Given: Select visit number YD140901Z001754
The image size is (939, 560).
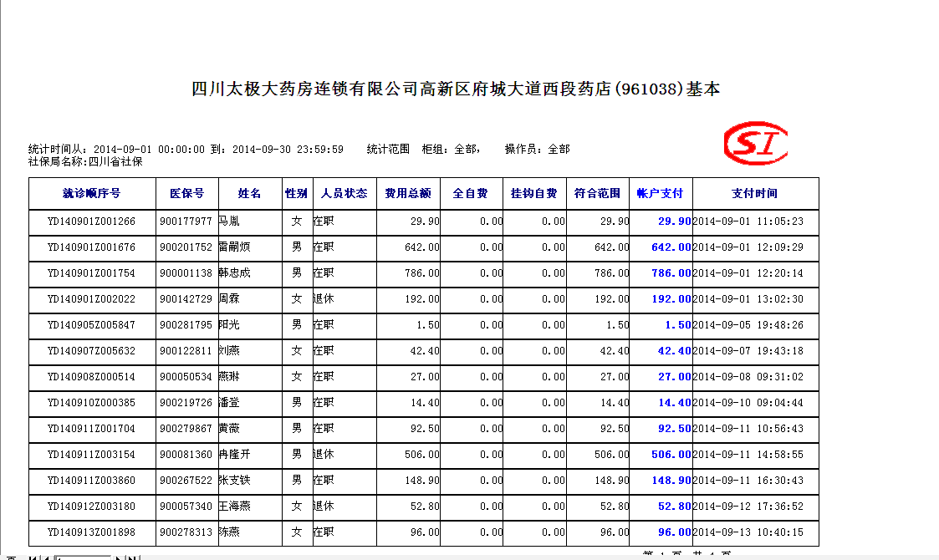Looking at the screenshot, I should point(92,273).
